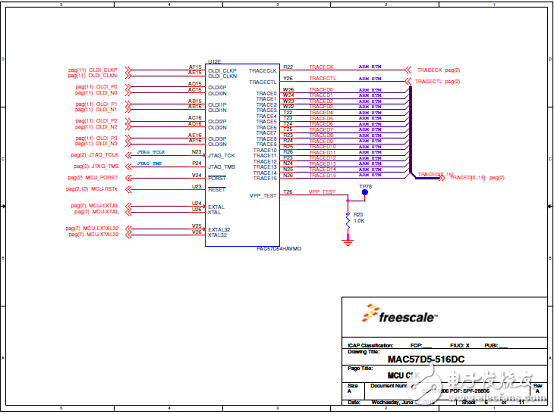Click the U12E chip reference label

point(214,61)
